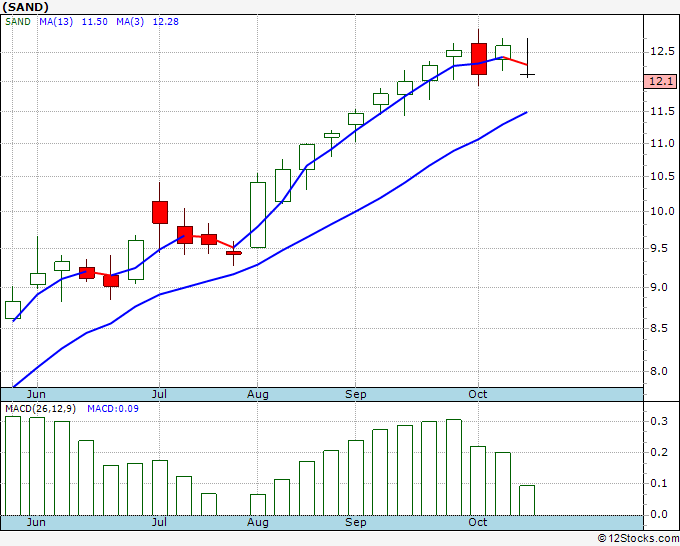Click the 12.28 moving average value
The width and height of the screenshot is (680, 546).
[166, 22]
